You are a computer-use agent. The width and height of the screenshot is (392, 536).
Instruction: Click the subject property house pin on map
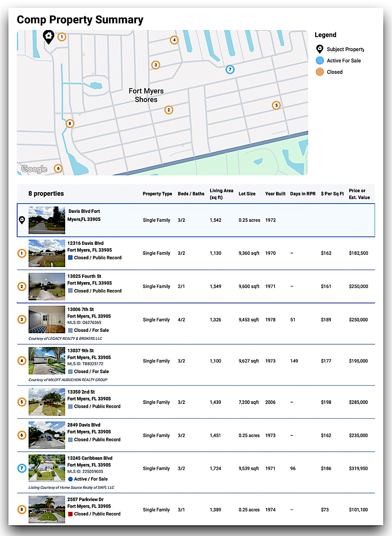pyautogui.click(x=48, y=36)
